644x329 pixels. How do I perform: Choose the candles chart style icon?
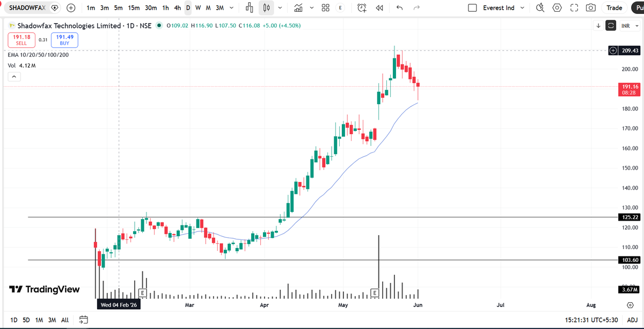(266, 8)
